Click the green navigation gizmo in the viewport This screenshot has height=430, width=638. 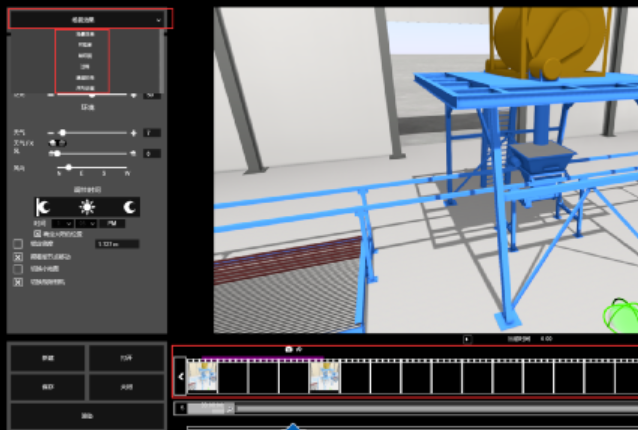coord(621,316)
